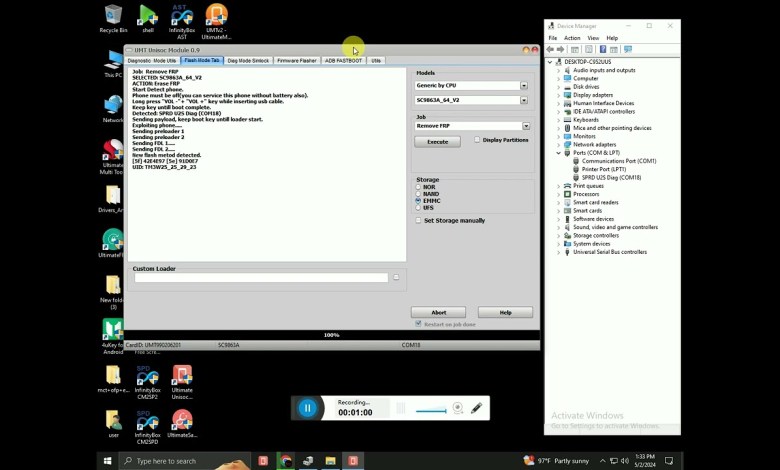Open the Remove FRP job dropdown
Viewport: 780px width, 470px height.
[x=526, y=126]
